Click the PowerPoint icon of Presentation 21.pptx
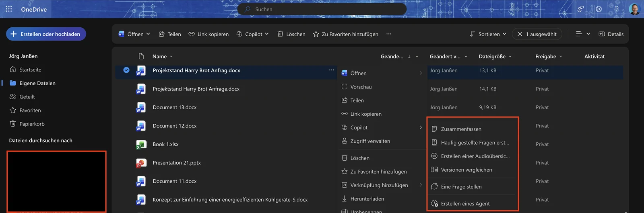The image size is (644, 213). 141,163
